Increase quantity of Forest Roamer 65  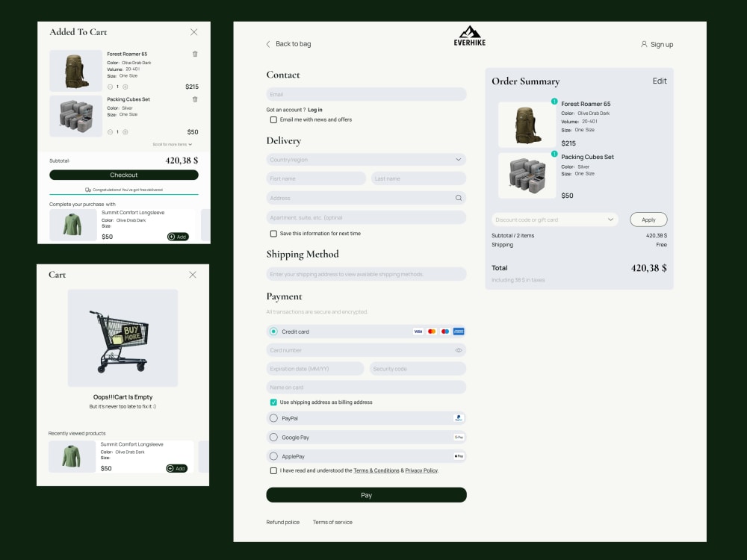tap(125, 87)
